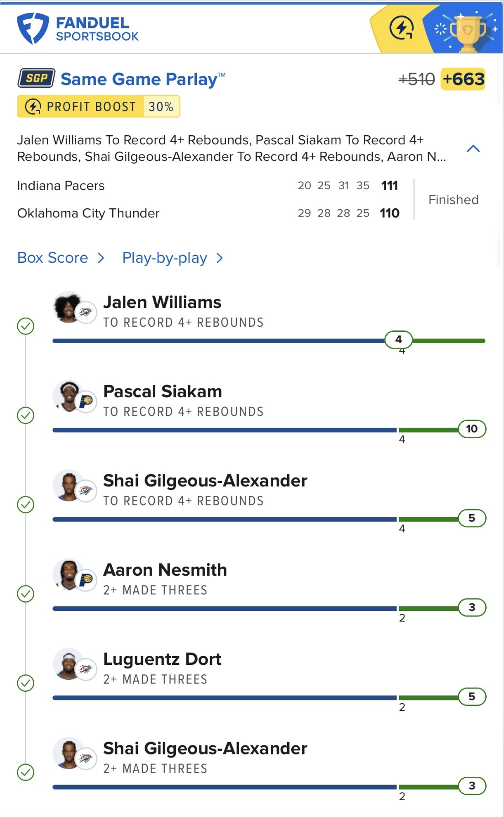The image size is (504, 817).
Task: Click the +663 boosted odds badge
Action: tap(463, 79)
